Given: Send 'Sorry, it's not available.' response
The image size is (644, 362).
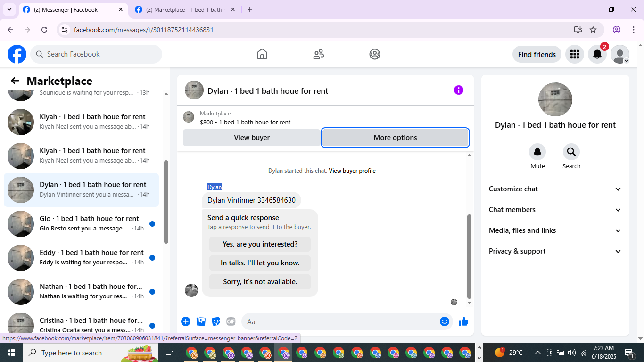Looking at the screenshot, I should 260,282.
